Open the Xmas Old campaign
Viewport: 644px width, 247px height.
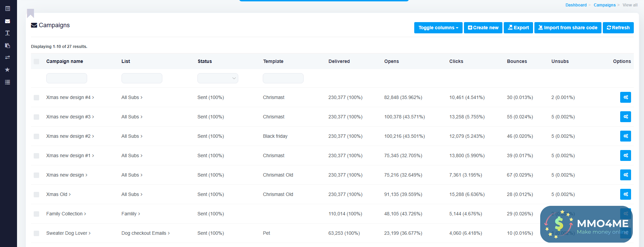point(59,194)
